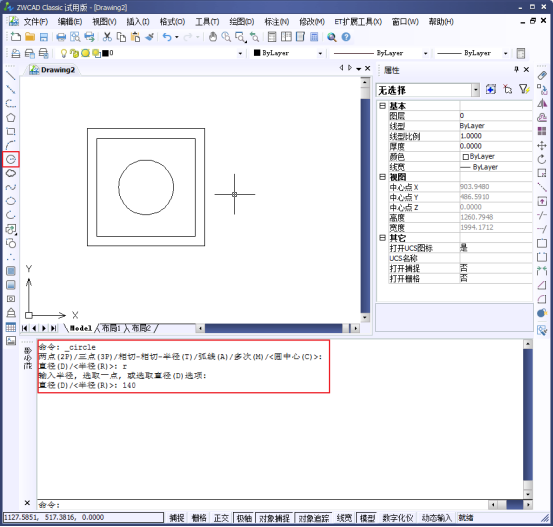Toggle 对象追踪 object tracking in status bar
553x527 pixels.
(314, 518)
